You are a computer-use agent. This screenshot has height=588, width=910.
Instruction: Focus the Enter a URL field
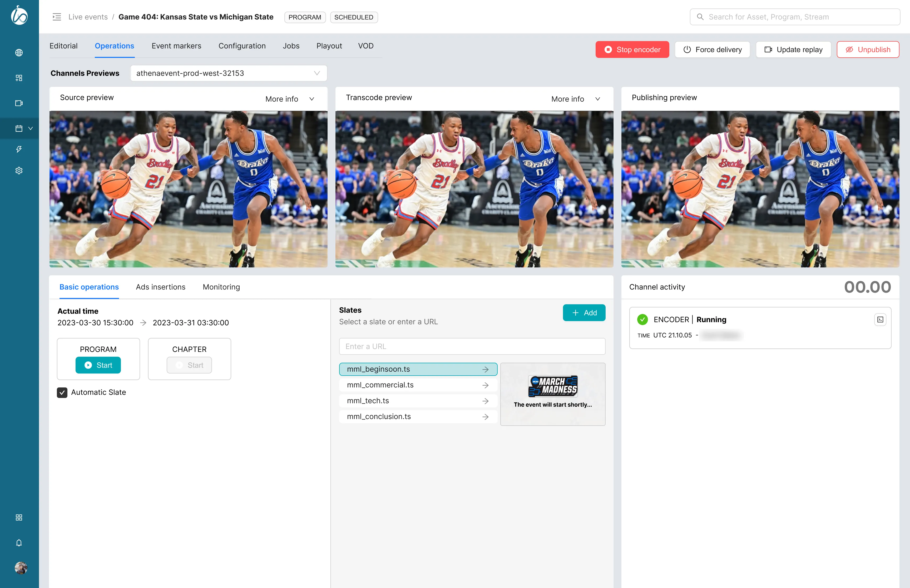click(472, 346)
